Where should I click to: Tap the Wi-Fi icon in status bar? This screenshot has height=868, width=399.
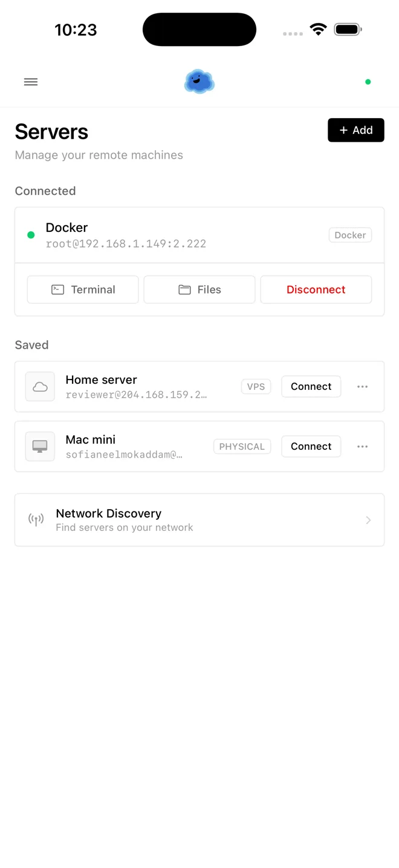click(x=318, y=29)
